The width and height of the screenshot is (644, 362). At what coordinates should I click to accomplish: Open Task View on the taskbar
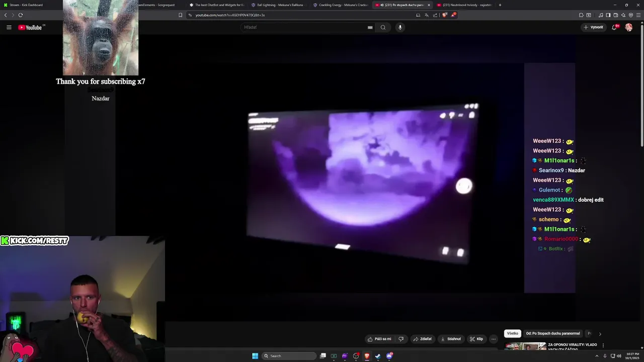(323, 356)
